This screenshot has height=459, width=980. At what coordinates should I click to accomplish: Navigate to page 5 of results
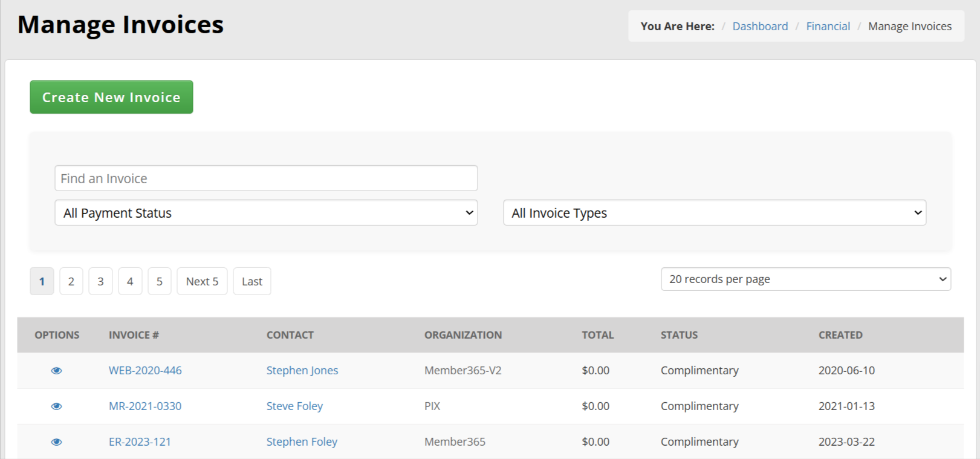tap(160, 282)
